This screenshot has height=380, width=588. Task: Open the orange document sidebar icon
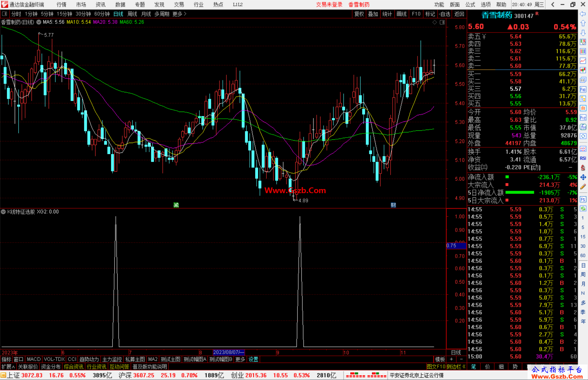(x=583, y=108)
